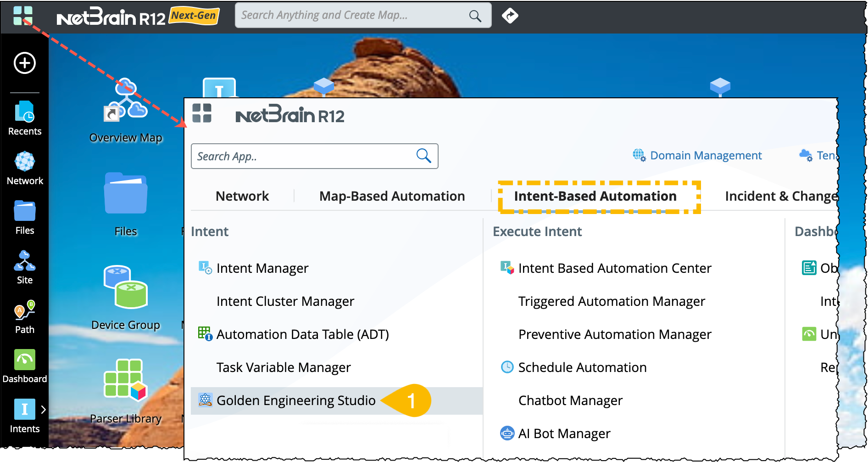The height and width of the screenshot is (462, 868).
Task: Open Intents in the left sidebar
Action: tap(25, 416)
